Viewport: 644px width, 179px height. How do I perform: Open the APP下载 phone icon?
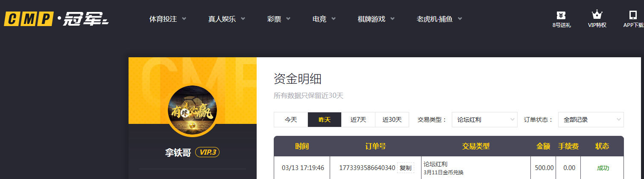(633, 15)
